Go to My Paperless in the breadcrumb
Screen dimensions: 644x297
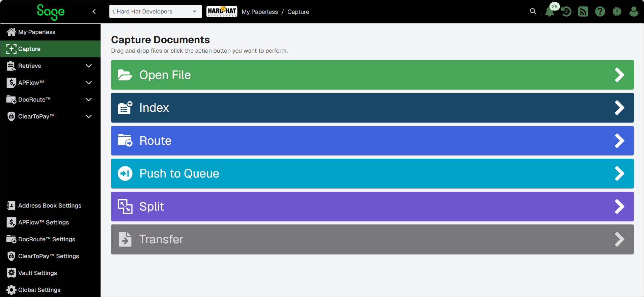260,12
